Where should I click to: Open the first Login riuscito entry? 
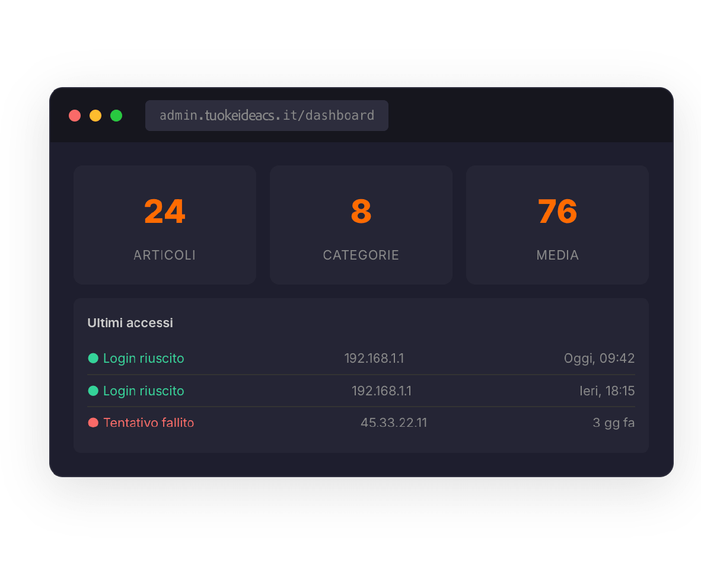tap(143, 359)
